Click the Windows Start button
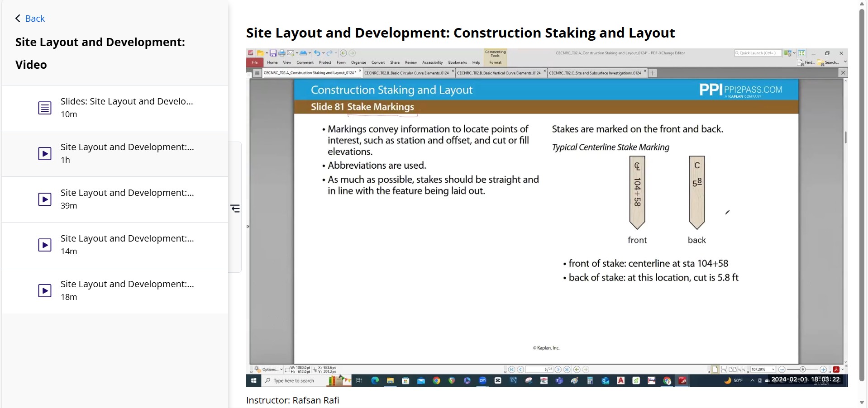The width and height of the screenshot is (868, 408). [x=254, y=380]
